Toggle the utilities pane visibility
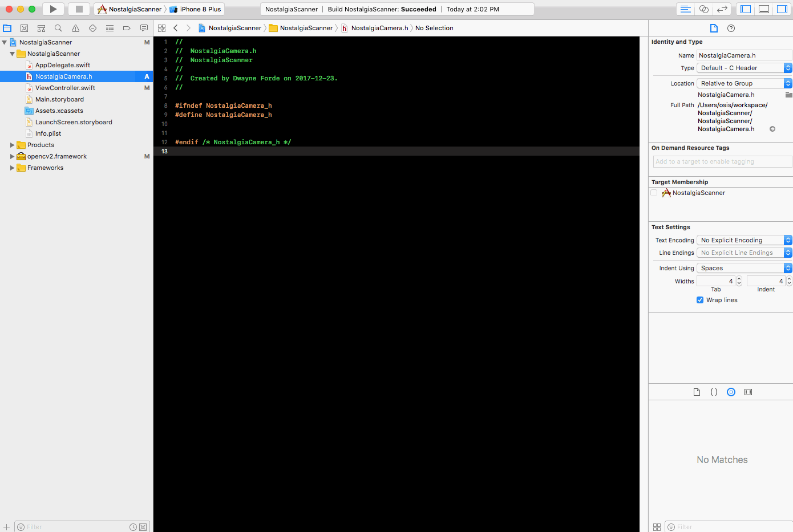Screen dimensions: 793x532 [782, 9]
